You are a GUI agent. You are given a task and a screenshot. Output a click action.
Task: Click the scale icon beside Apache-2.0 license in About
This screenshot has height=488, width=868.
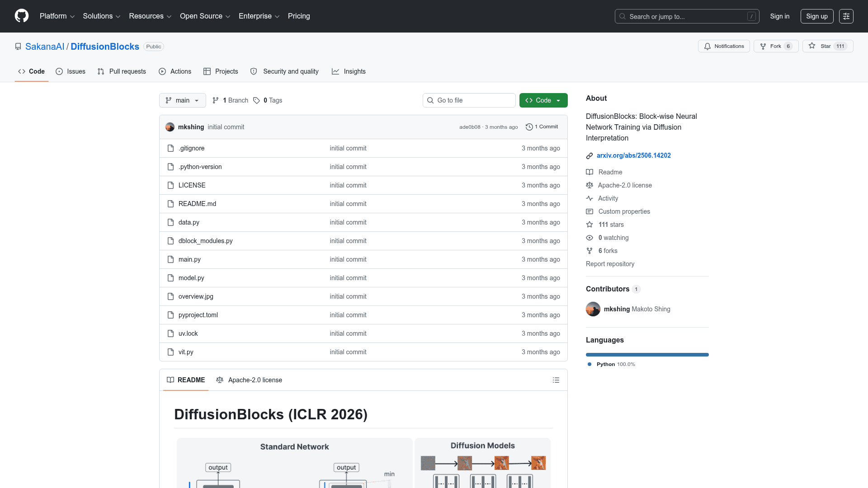click(x=590, y=185)
